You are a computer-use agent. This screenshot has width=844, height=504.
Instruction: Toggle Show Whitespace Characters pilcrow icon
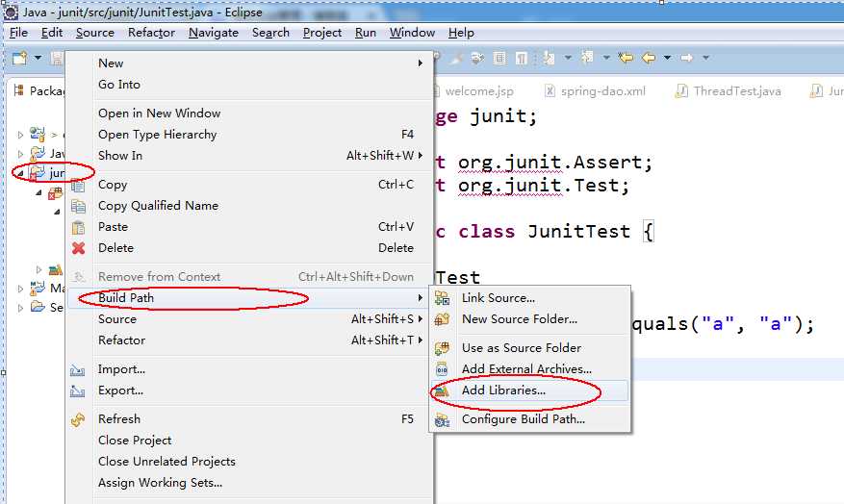(521, 58)
